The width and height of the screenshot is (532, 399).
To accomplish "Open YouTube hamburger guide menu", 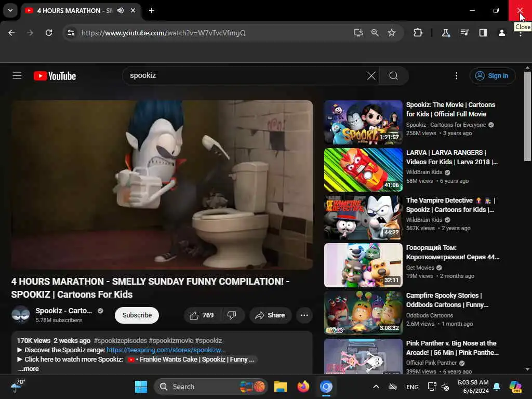I will [17, 76].
